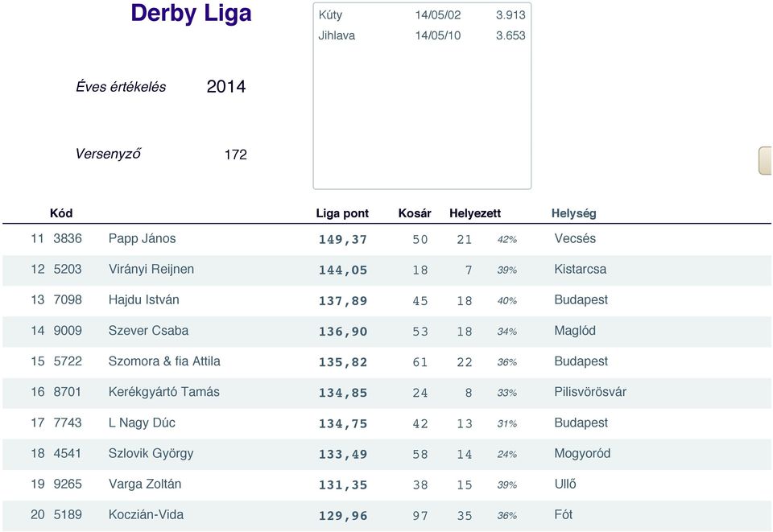Select the Kerékgyártó Tamás row
773x532 pixels.
pyautogui.click(x=386, y=393)
